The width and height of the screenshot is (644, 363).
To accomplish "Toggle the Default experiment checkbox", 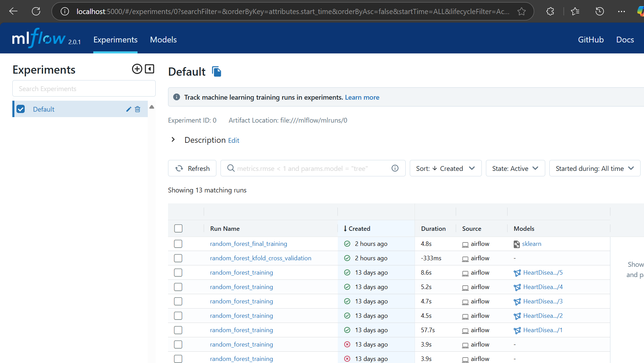I will point(21,109).
